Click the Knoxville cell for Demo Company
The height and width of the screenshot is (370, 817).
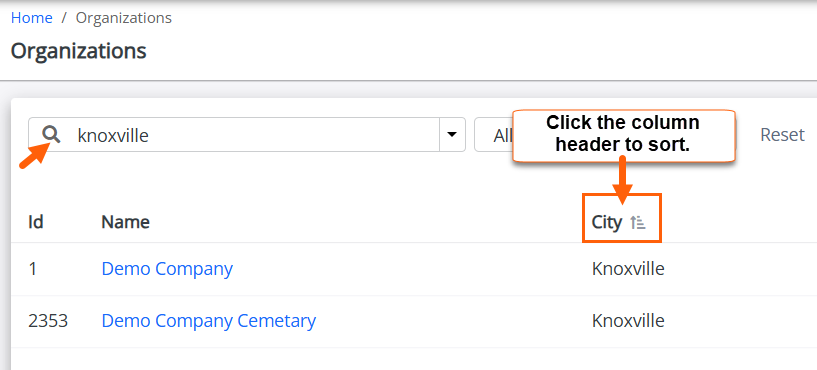click(628, 269)
